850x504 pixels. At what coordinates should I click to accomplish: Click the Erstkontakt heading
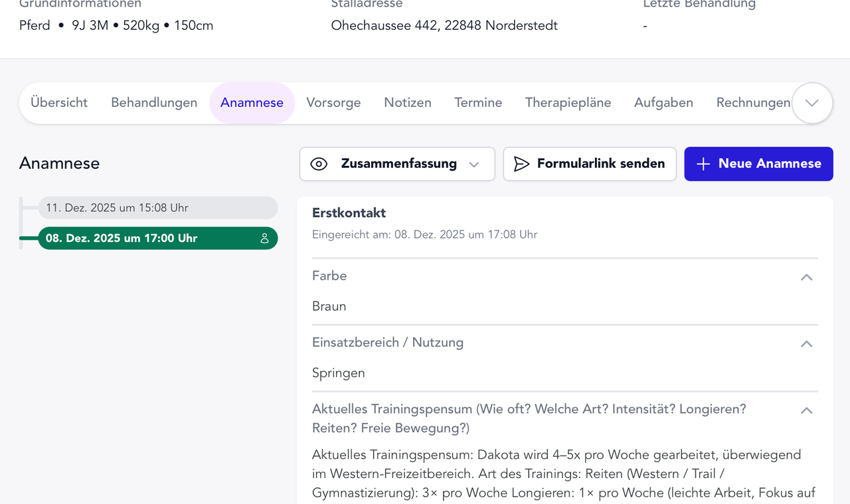349,213
